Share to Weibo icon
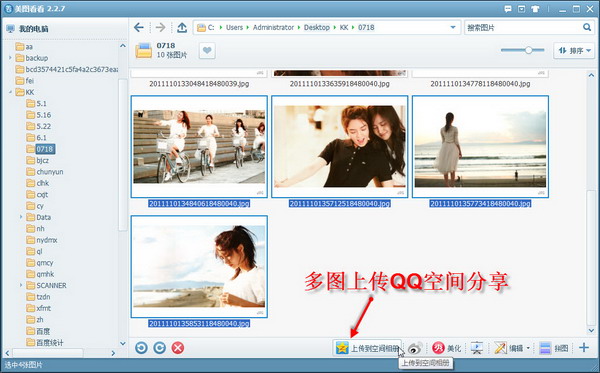The height and width of the screenshot is (373, 600). tap(415, 348)
